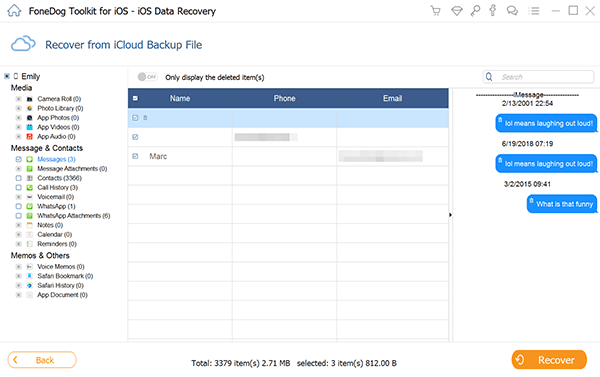Screen dimensions: 600x377
Task: Collapse preview pane with splitter arrow
Action: [x=450, y=215]
